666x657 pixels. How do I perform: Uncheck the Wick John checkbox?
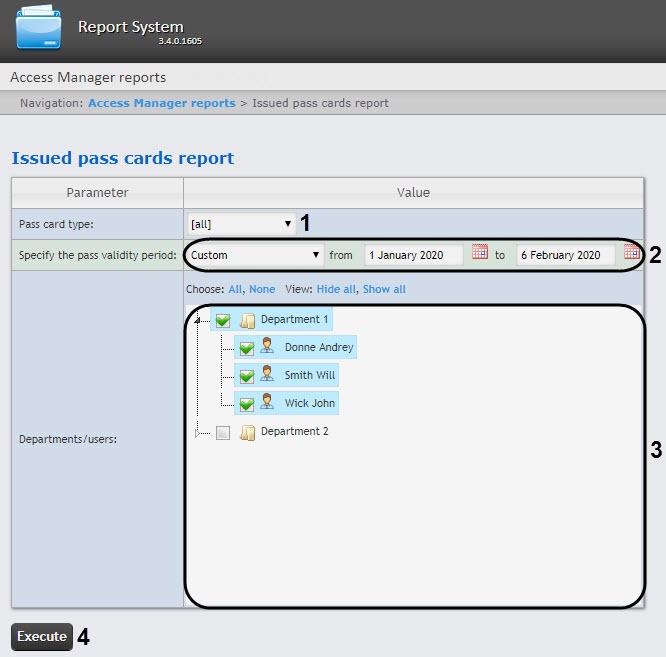tap(247, 404)
